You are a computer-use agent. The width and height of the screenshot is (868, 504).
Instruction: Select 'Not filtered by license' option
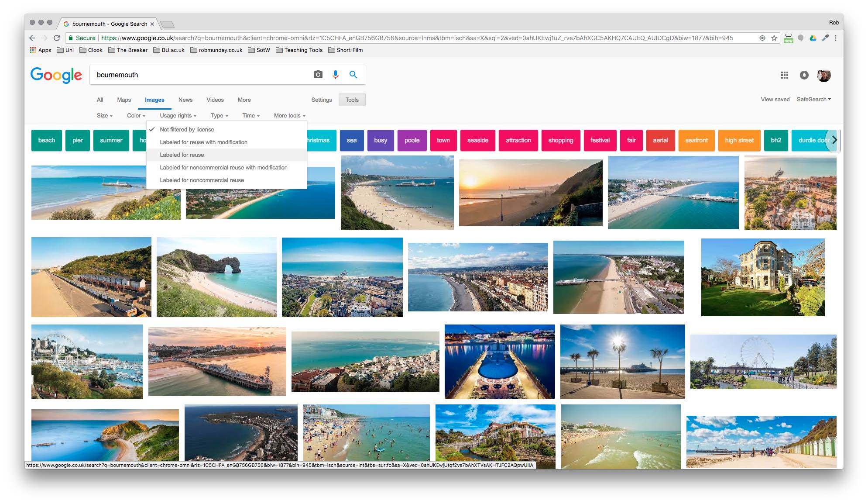tap(187, 129)
